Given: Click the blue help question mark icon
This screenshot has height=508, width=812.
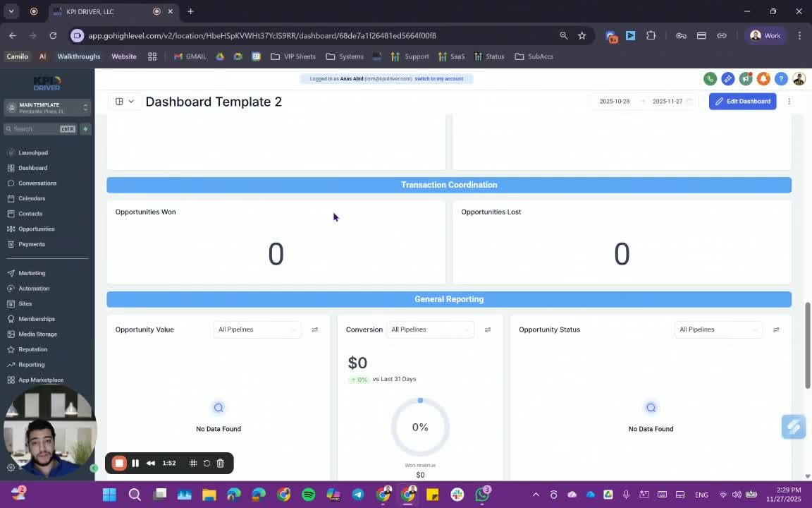Looking at the screenshot, I should point(781,79).
